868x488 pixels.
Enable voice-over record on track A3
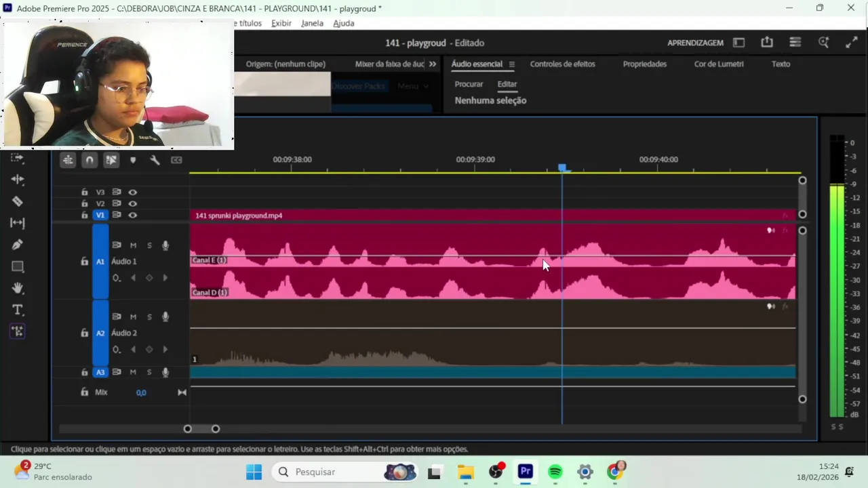[165, 372]
